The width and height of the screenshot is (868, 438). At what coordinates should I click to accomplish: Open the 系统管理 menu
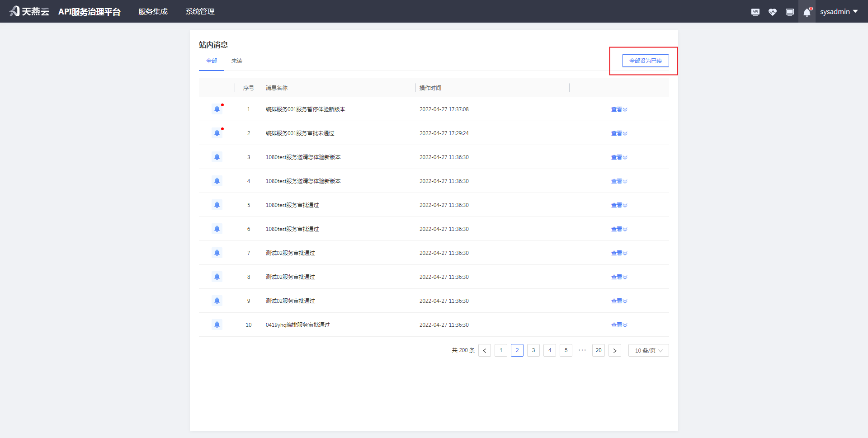(x=200, y=11)
